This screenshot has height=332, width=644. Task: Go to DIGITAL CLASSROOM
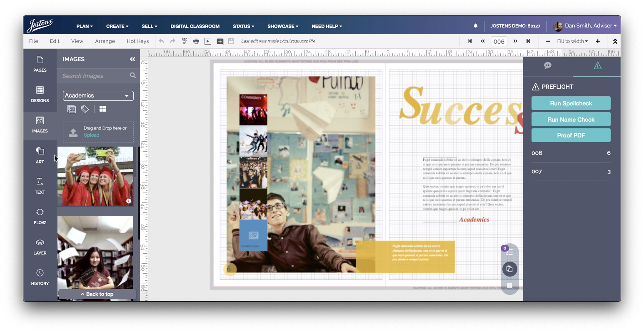pyautogui.click(x=195, y=26)
